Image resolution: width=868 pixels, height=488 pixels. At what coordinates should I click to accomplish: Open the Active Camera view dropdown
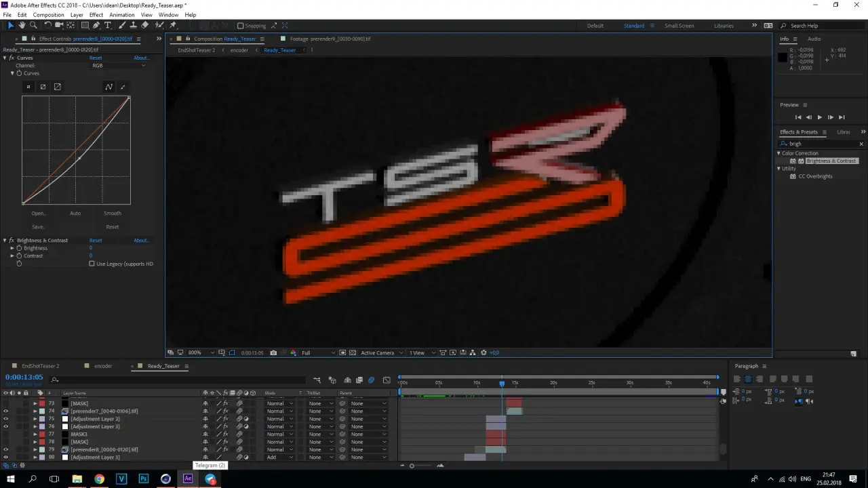(380, 353)
